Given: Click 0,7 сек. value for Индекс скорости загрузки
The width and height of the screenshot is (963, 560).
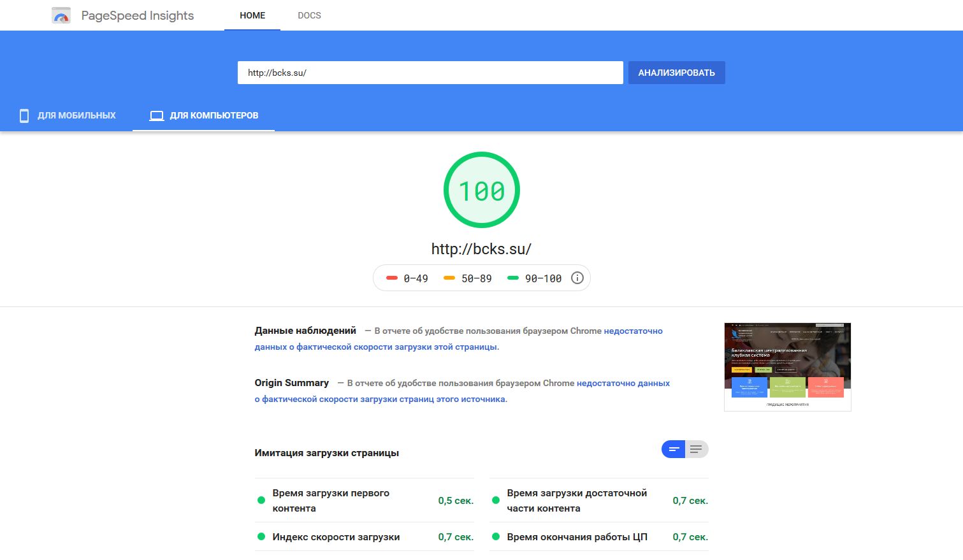Looking at the screenshot, I should 456,537.
